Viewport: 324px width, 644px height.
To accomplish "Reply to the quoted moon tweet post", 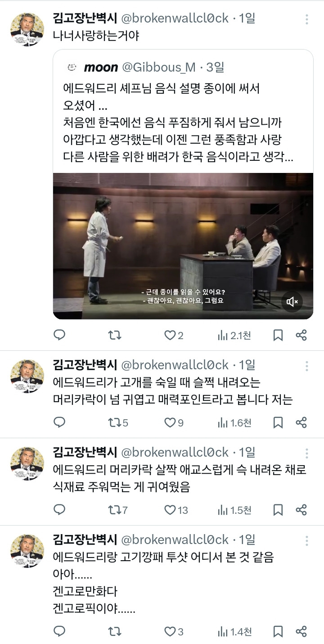I will pyautogui.click(x=59, y=335).
